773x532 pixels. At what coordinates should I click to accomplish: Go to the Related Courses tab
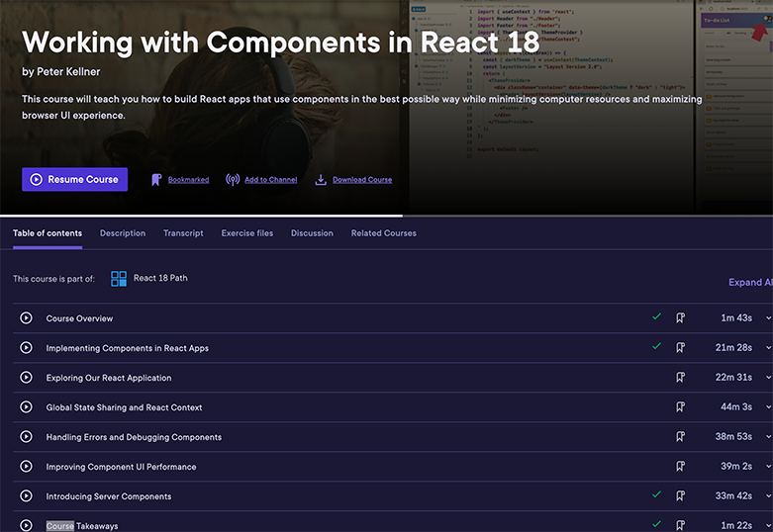tap(384, 233)
